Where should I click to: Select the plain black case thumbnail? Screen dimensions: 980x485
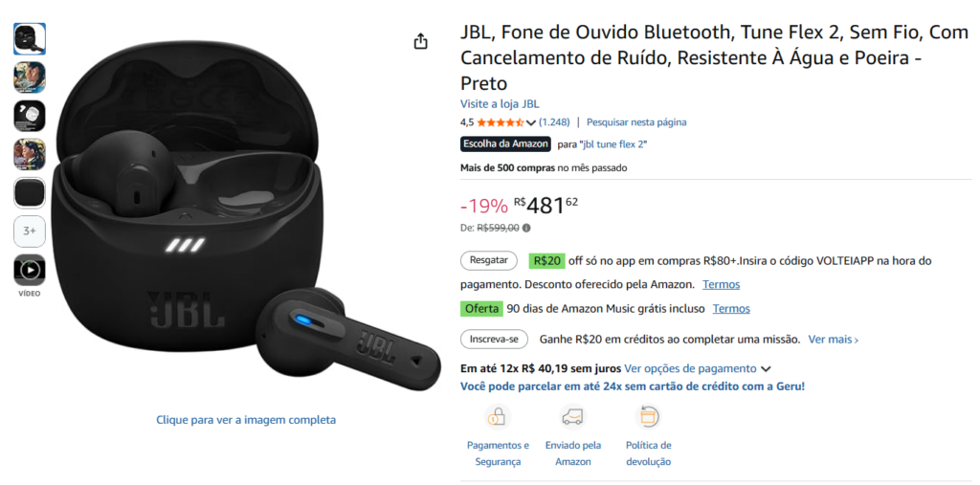coord(30,193)
